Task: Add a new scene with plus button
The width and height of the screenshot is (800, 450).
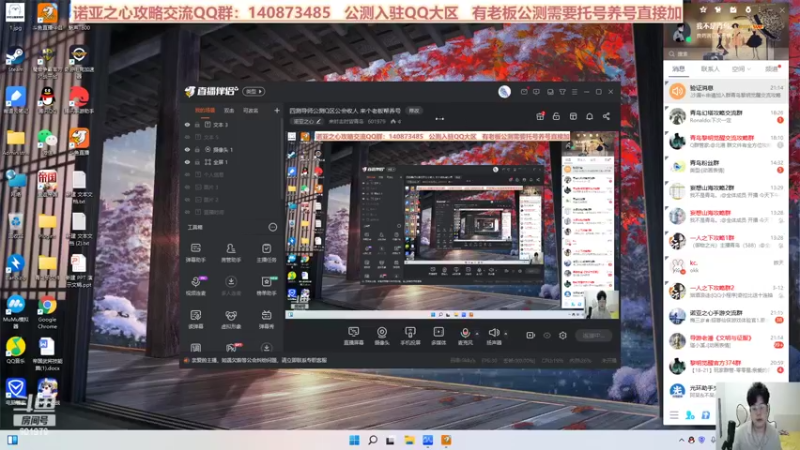Action: tap(277, 110)
